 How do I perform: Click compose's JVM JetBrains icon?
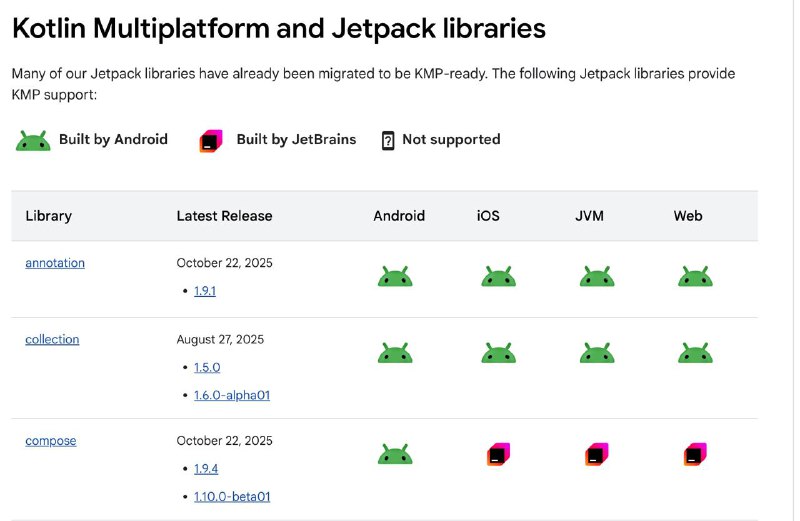click(x=597, y=454)
